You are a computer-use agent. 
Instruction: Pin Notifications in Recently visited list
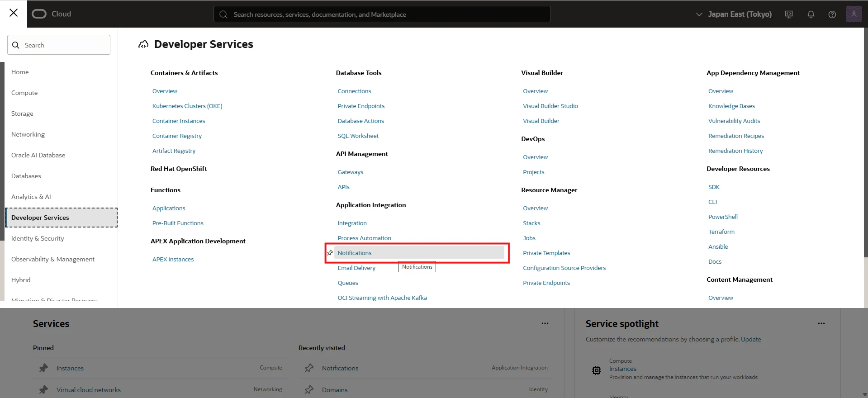click(x=309, y=368)
